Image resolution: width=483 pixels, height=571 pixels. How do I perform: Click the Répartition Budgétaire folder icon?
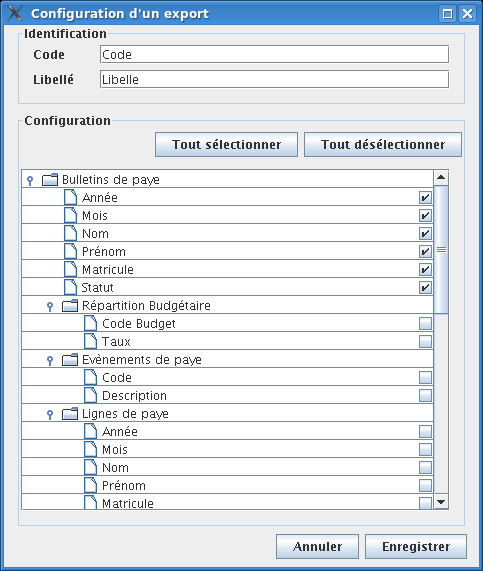[x=70, y=306]
